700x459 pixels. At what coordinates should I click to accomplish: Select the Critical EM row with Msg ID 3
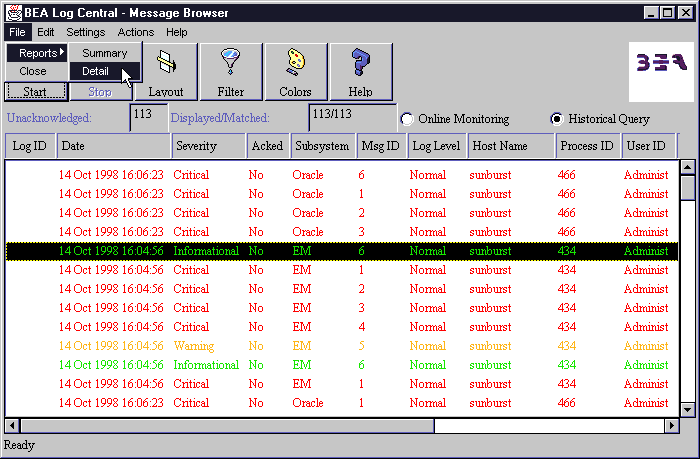tap(342, 308)
